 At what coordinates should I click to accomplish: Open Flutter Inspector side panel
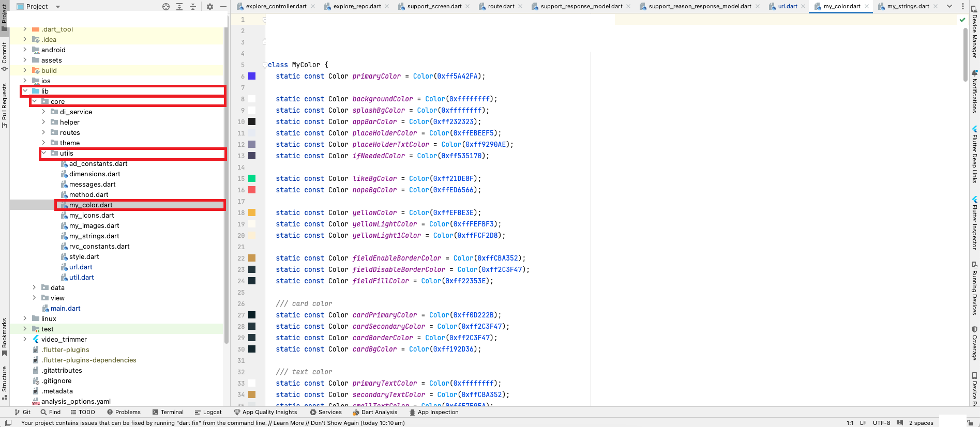(974, 223)
